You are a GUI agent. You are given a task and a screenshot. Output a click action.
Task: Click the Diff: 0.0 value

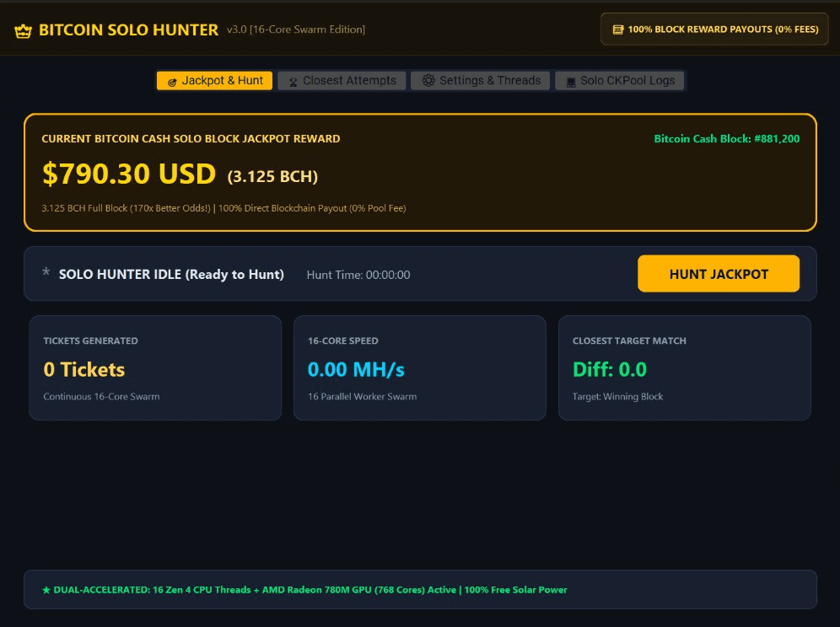610,369
